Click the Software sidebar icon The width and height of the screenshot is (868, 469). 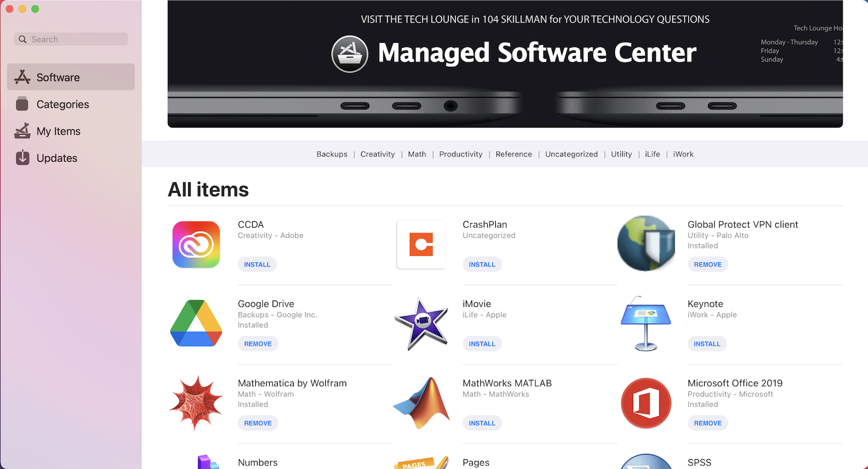pyautogui.click(x=22, y=77)
